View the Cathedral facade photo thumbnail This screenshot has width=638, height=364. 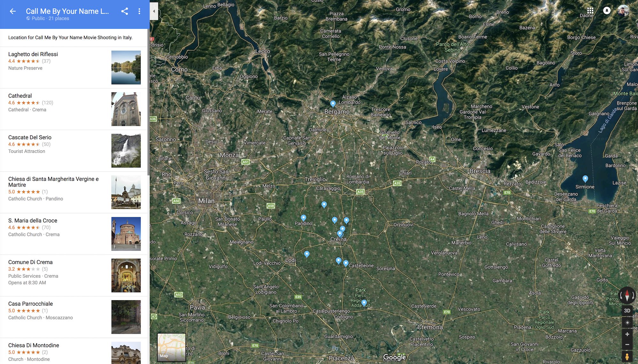(126, 109)
